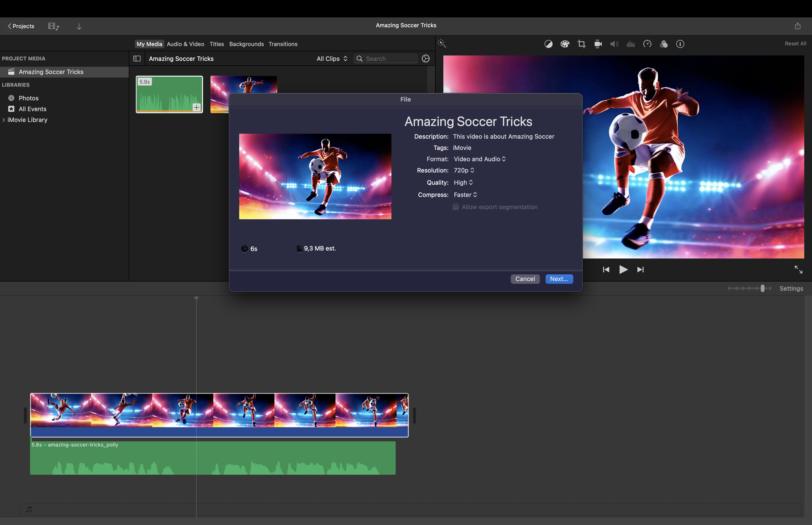
Task: Open the speed speedometer tool
Action: pos(647,44)
